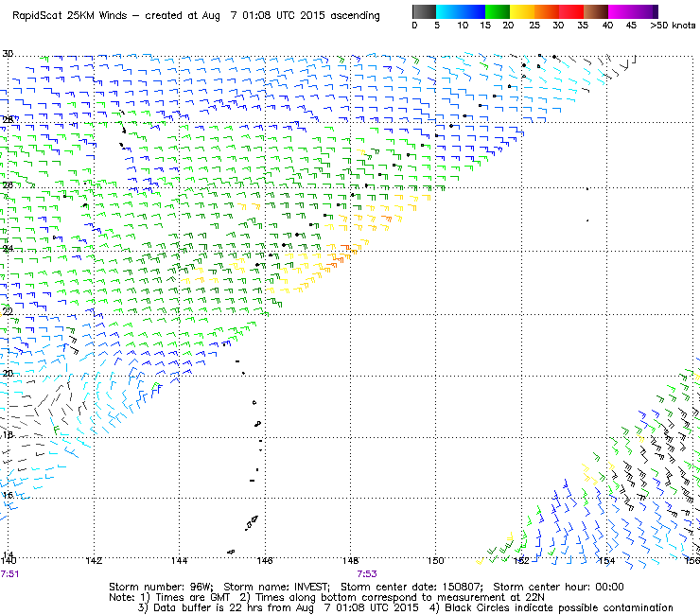Click the longitude label '154'

[x=606, y=560]
